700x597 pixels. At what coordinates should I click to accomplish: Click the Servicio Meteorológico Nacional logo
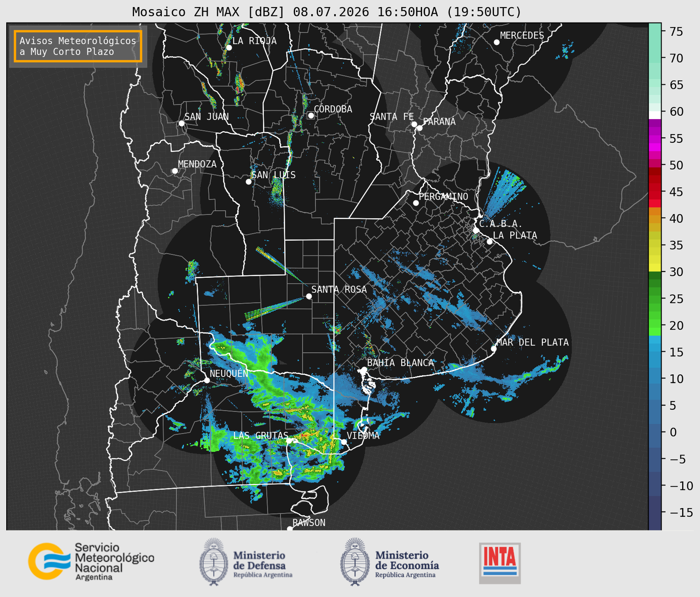91,561
